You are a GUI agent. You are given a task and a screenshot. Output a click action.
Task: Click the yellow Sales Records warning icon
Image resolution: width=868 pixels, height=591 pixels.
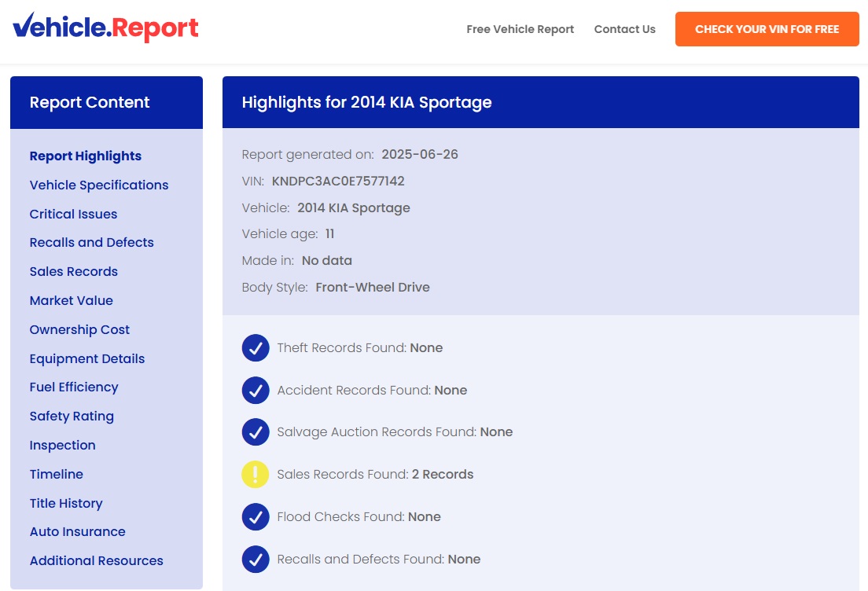click(x=256, y=474)
